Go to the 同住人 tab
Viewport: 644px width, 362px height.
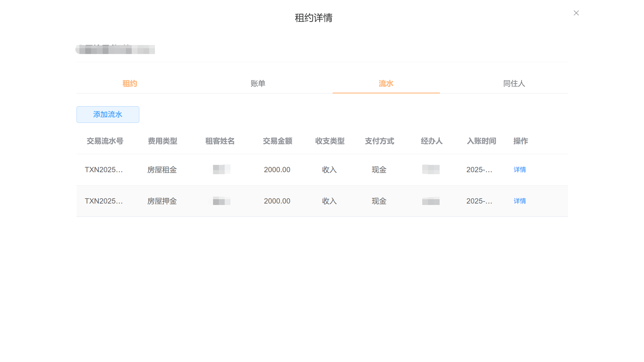[x=514, y=83]
